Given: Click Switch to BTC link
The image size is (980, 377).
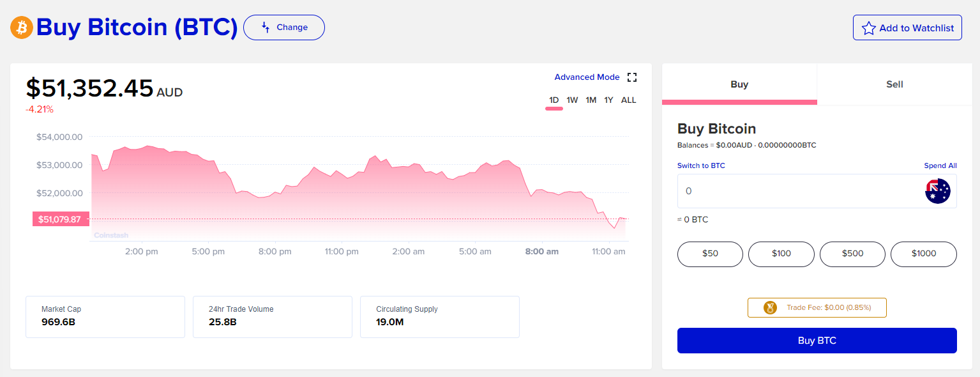Looking at the screenshot, I should [701, 165].
